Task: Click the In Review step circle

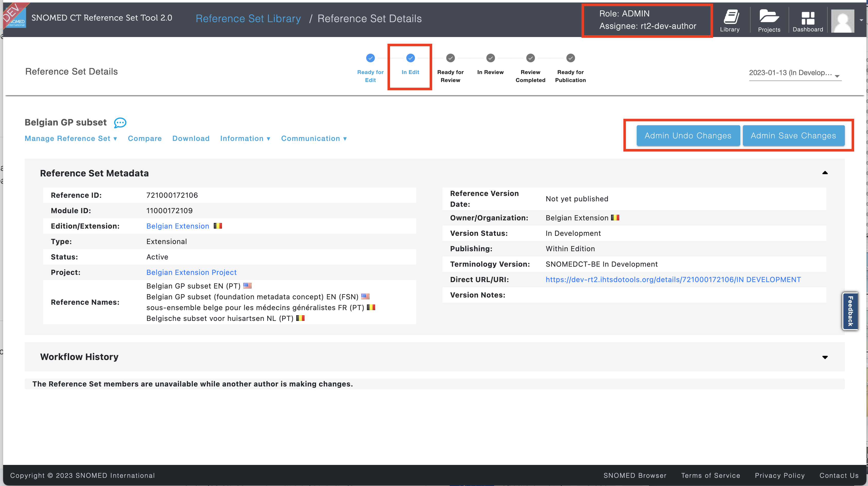Action: click(x=490, y=58)
